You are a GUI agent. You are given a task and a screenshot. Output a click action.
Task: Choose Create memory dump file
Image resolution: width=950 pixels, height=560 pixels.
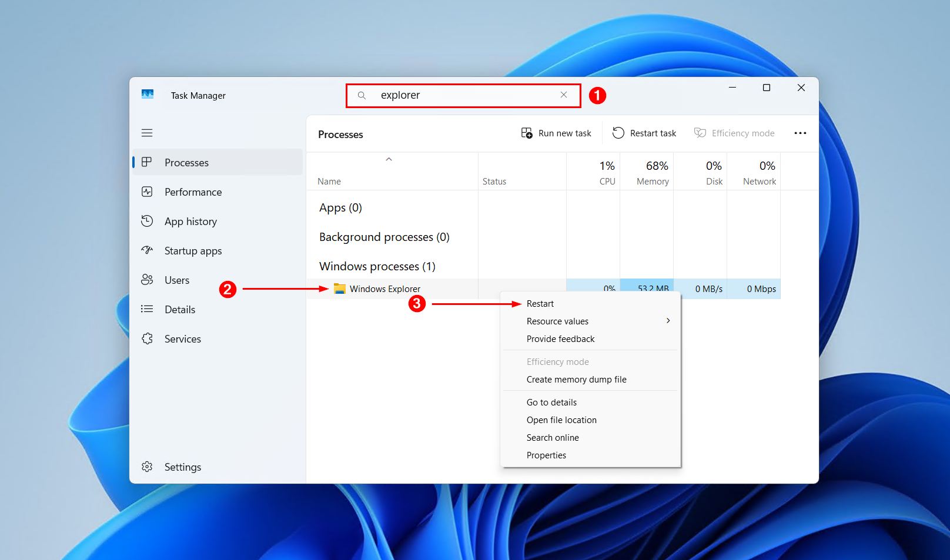590,380
